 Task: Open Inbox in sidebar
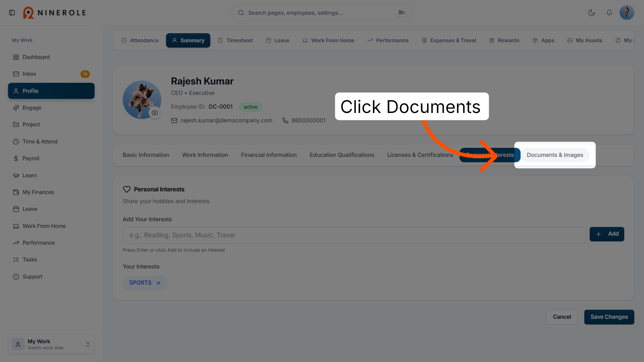[x=51, y=74]
